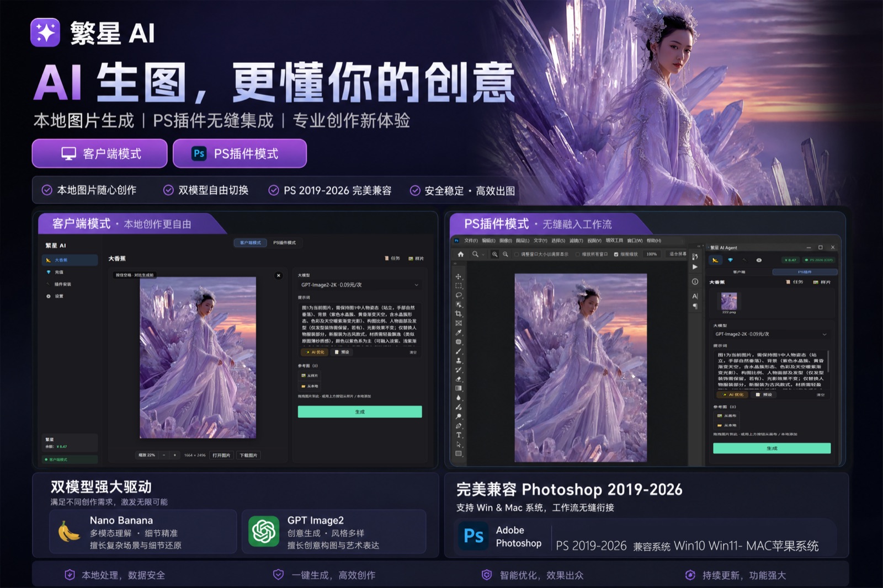Click AI 优化 button in client prompt box
This screenshot has height=588, width=883.
click(x=315, y=352)
